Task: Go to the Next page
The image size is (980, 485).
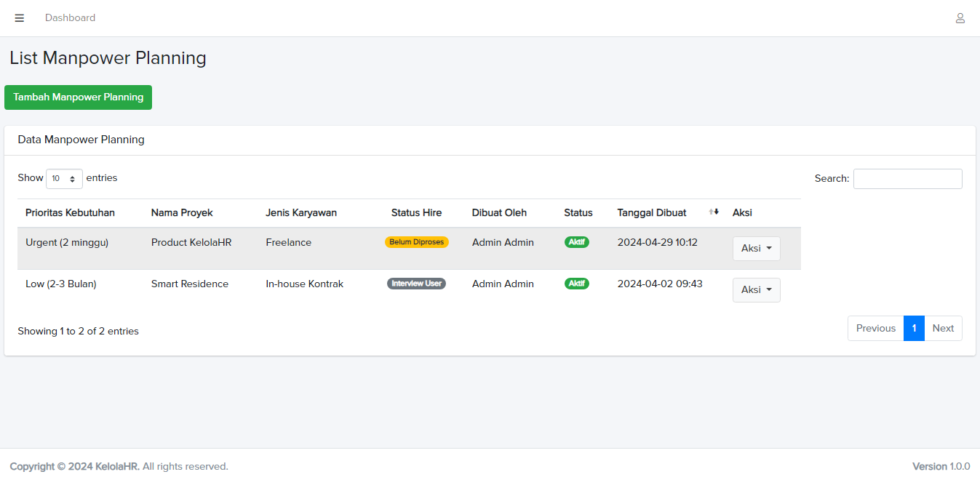Action: point(943,328)
